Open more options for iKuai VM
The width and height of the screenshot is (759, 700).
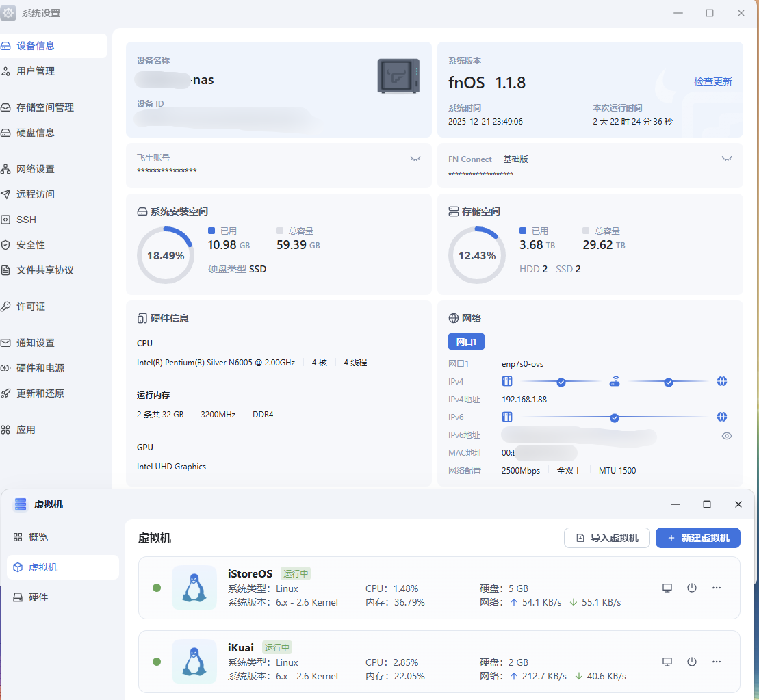click(x=717, y=662)
